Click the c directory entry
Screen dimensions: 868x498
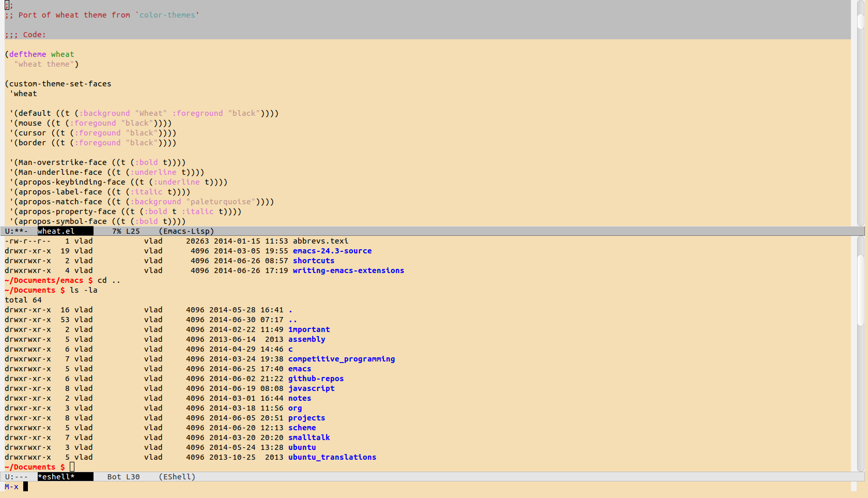point(290,349)
